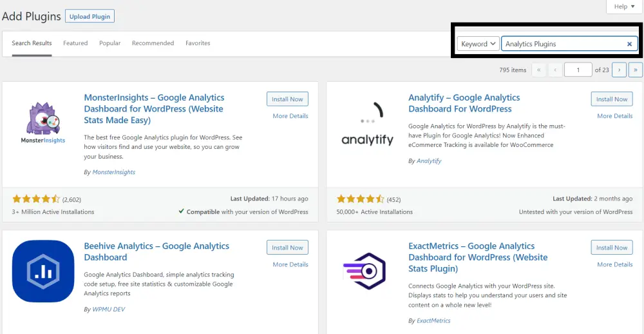Click the Analytify plugin logo

pyautogui.click(x=367, y=123)
